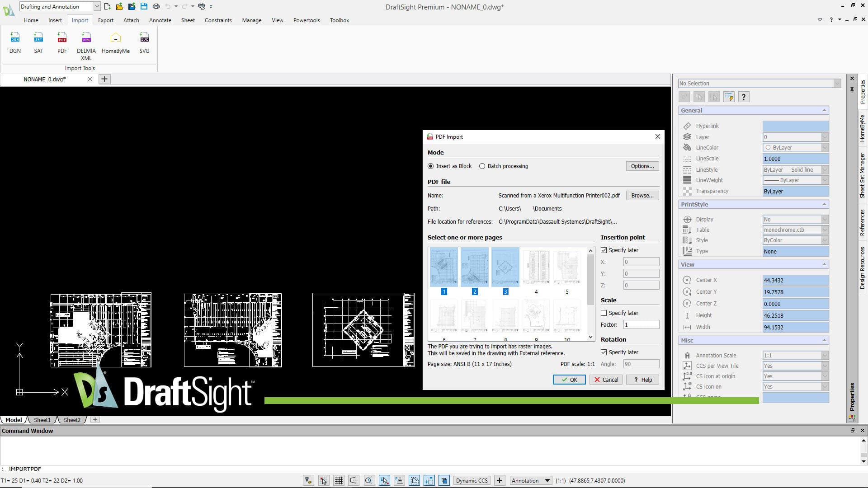This screenshot has height=488, width=868.
Task: Open the SVG import tool
Action: (x=144, y=43)
